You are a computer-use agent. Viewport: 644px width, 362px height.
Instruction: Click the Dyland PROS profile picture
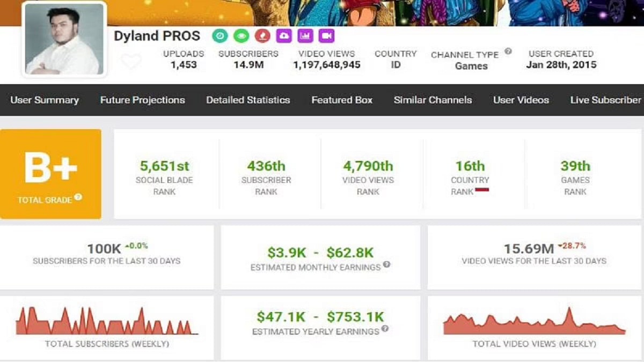[x=63, y=38]
